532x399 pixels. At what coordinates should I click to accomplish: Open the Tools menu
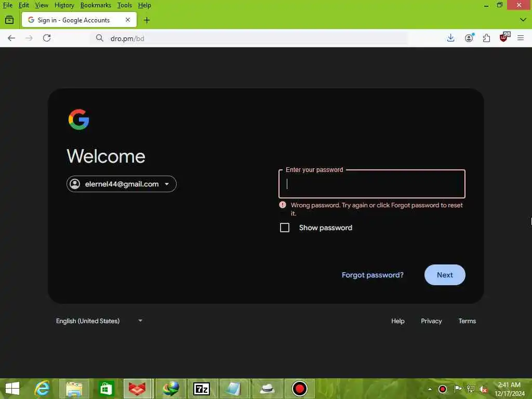pos(125,5)
